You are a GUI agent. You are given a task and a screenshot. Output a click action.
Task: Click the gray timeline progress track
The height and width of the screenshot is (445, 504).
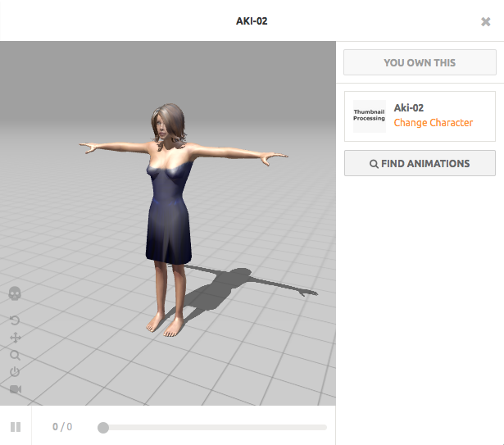pos(212,428)
